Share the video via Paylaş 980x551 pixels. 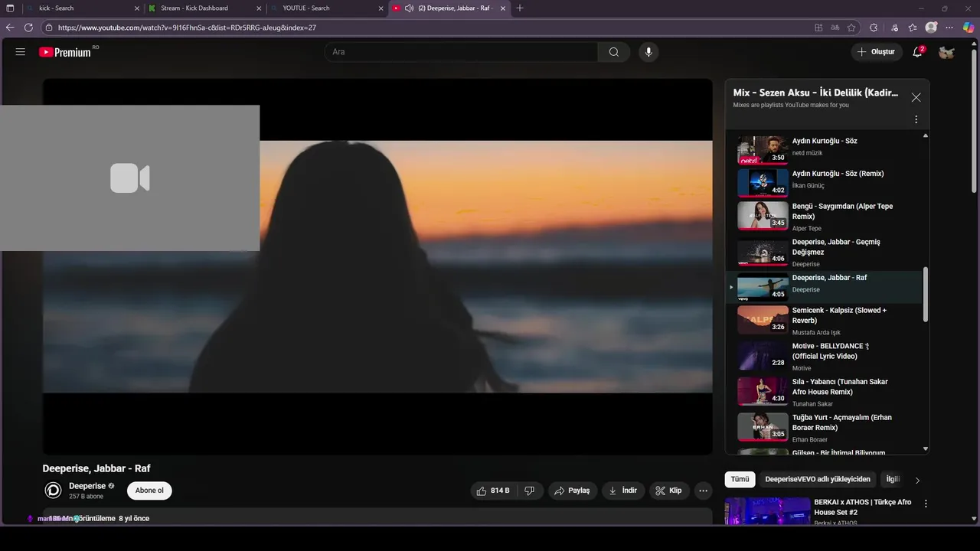click(572, 491)
